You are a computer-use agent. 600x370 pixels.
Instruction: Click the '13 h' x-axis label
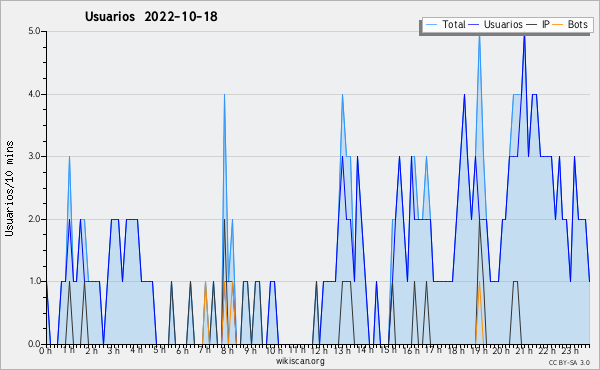pyautogui.click(x=342, y=351)
